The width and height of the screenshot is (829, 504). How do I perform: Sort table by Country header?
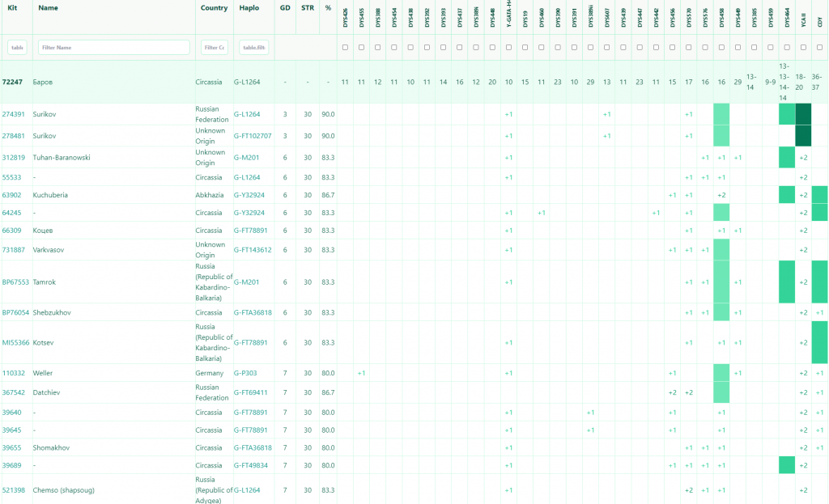pos(214,7)
